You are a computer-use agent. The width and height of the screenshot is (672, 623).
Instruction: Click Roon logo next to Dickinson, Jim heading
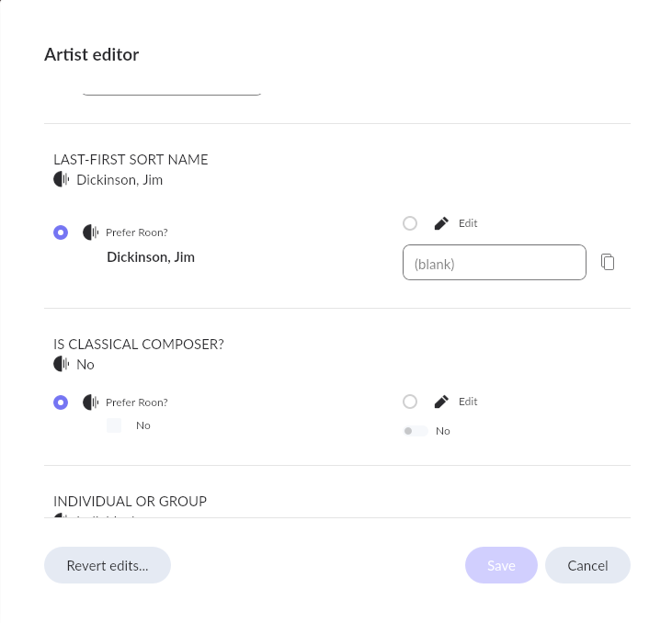62,179
